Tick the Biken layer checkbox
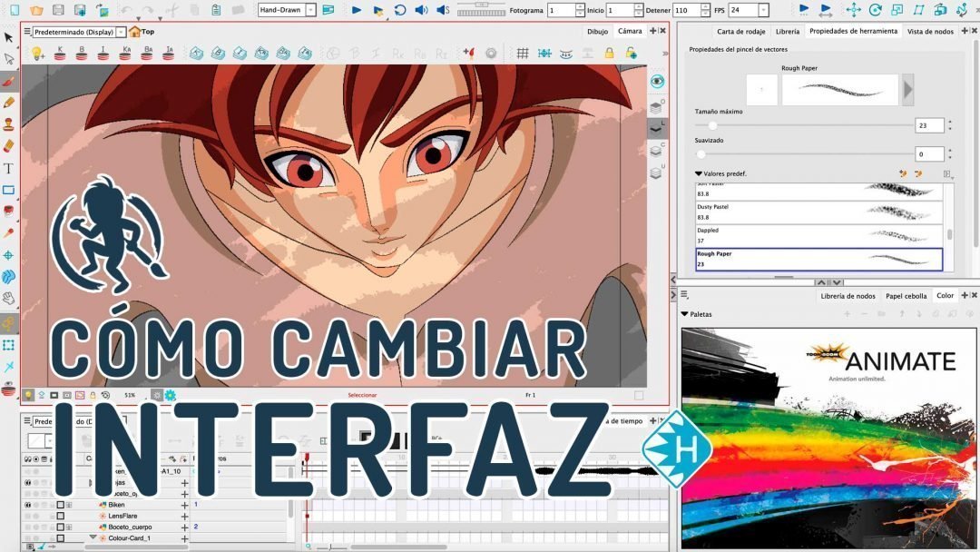980x552 pixels. click(61, 505)
